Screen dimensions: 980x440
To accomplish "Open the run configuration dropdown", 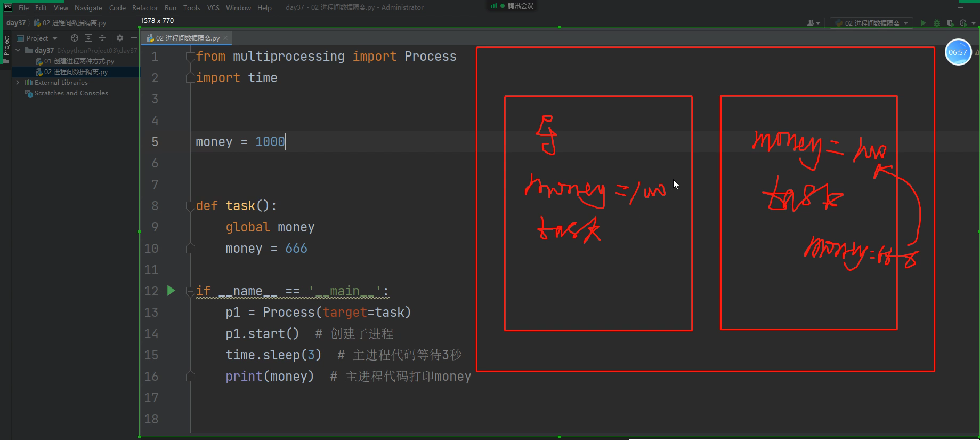I will tap(871, 23).
